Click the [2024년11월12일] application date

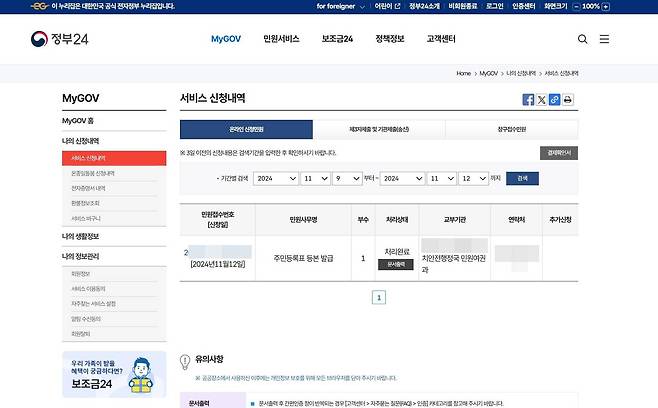218,264
